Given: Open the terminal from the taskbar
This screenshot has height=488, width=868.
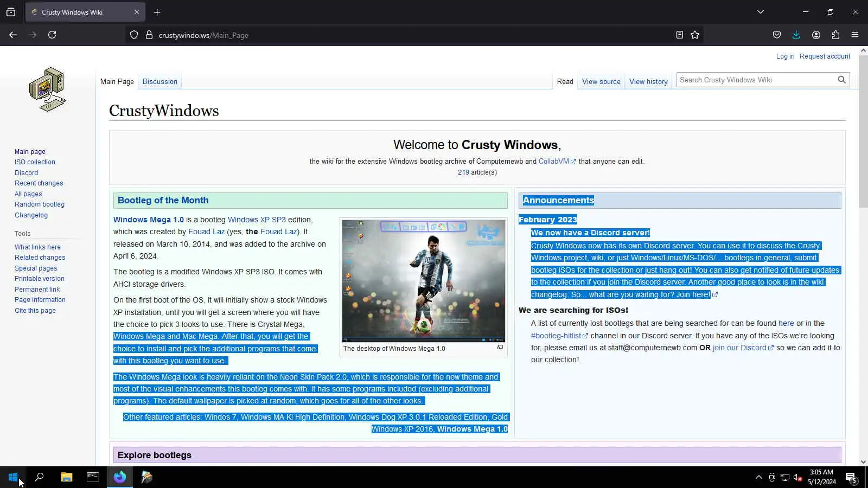Looking at the screenshot, I should pos(93,477).
